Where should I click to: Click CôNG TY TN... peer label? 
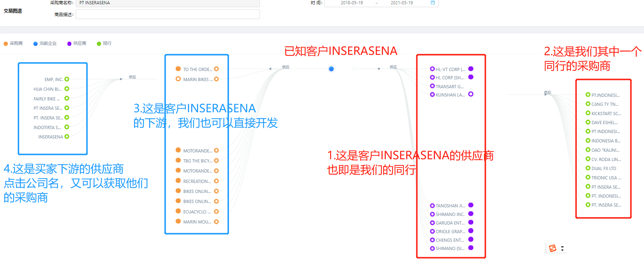pyautogui.click(x=605, y=104)
